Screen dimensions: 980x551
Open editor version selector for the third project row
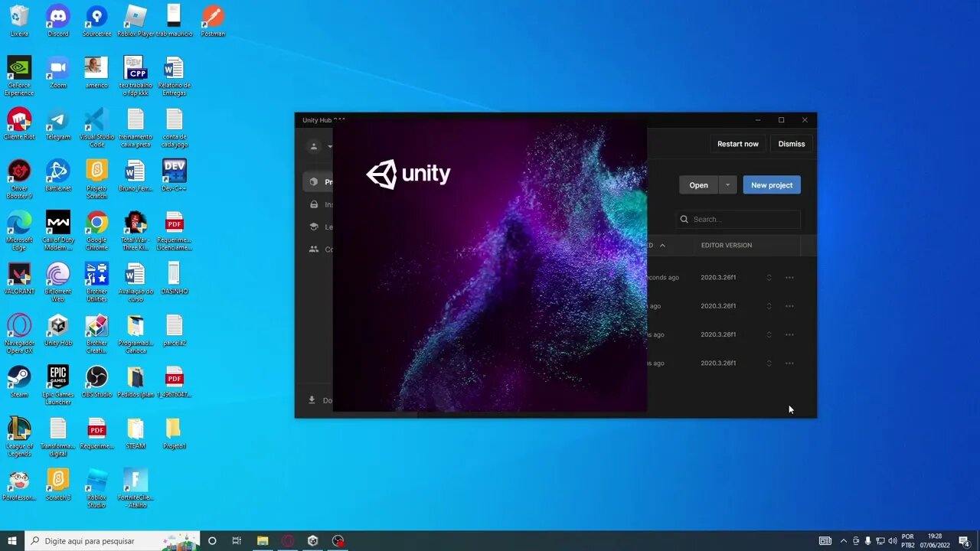tap(769, 334)
